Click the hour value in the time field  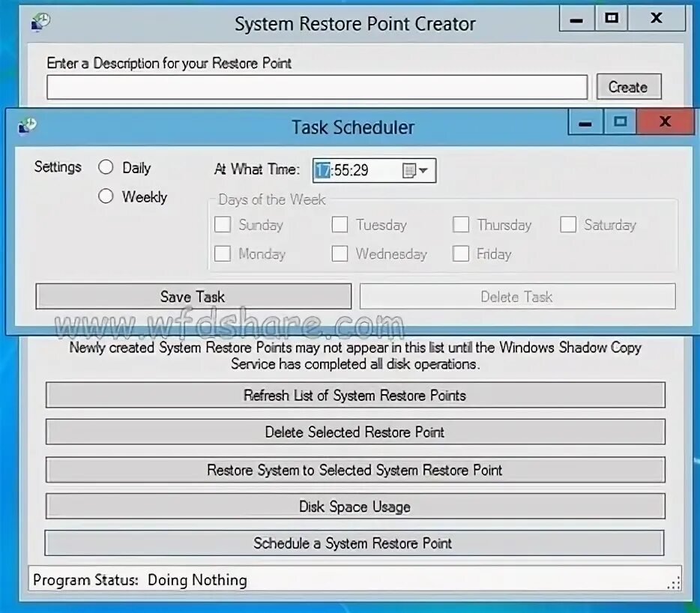(323, 170)
